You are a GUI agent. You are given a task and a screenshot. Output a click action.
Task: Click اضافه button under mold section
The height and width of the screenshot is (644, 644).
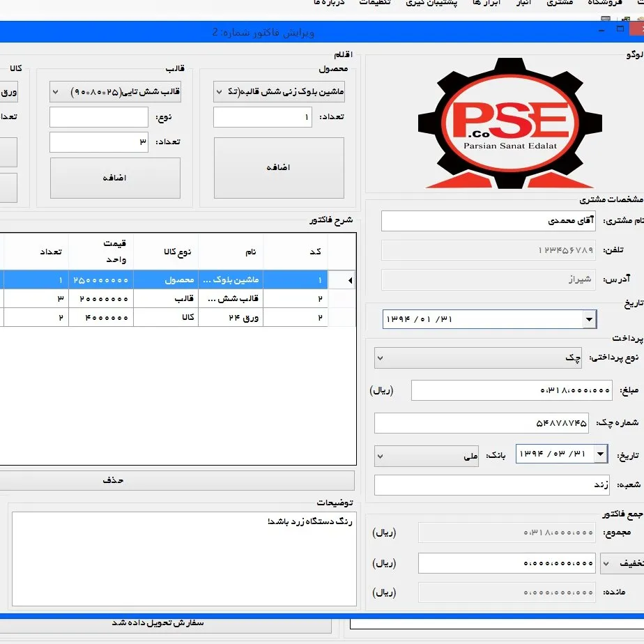tap(115, 178)
